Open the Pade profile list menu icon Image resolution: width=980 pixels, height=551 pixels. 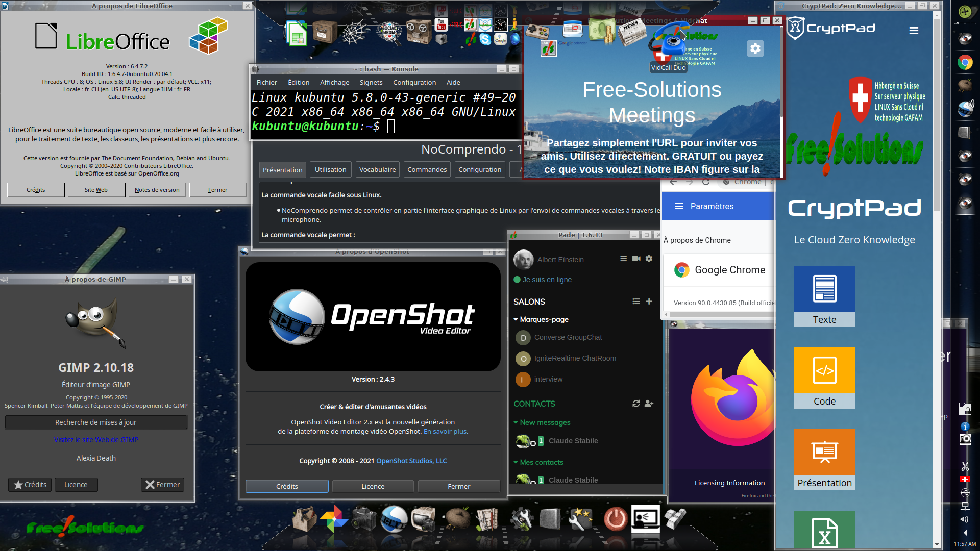(623, 259)
